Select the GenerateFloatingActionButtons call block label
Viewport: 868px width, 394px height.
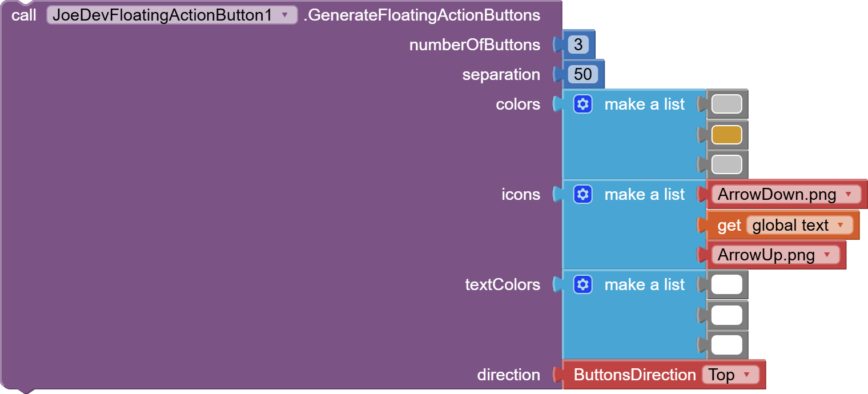(x=421, y=15)
